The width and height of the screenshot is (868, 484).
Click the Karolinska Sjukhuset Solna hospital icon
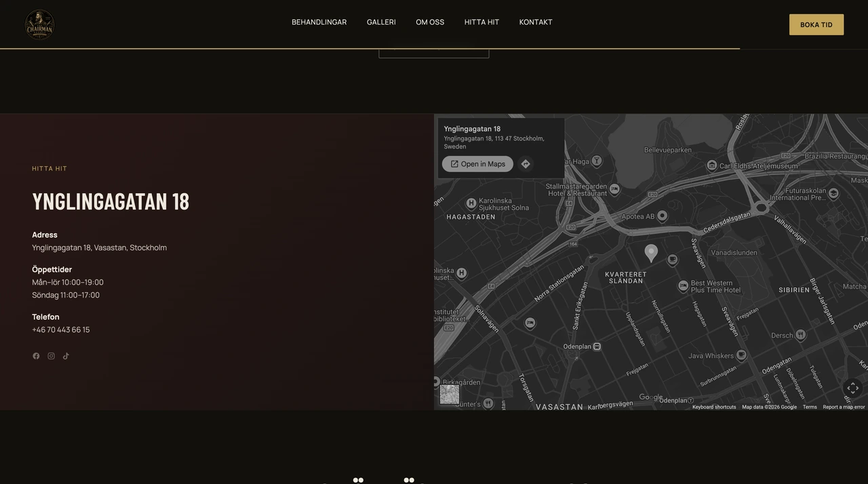471,203
